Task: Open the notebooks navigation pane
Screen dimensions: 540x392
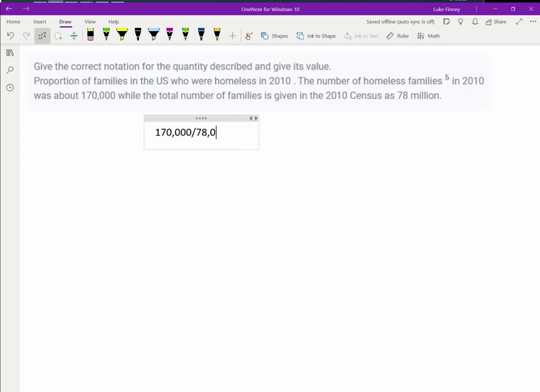Action: coord(9,53)
